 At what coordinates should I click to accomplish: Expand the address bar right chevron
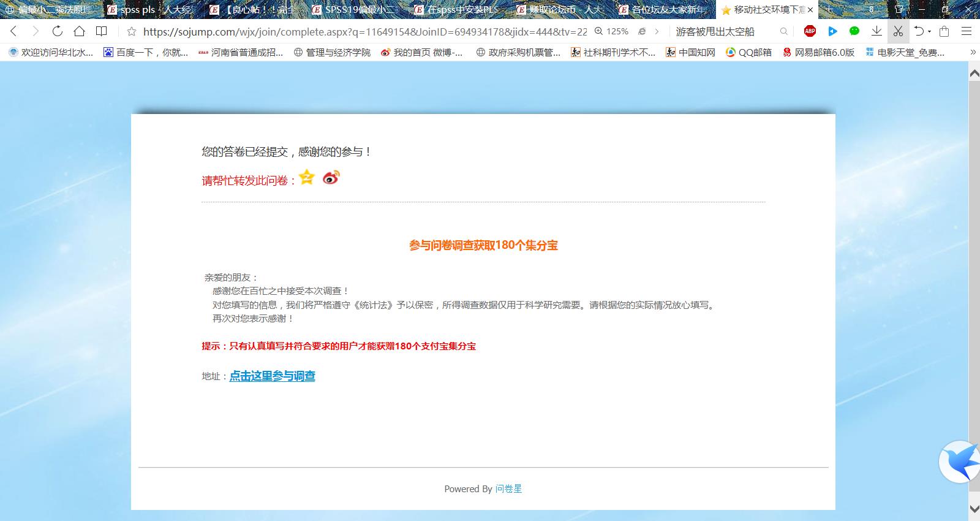(x=657, y=31)
